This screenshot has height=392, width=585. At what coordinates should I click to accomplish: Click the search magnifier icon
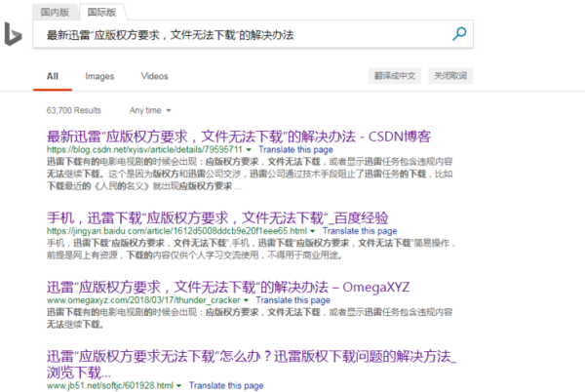coord(459,34)
